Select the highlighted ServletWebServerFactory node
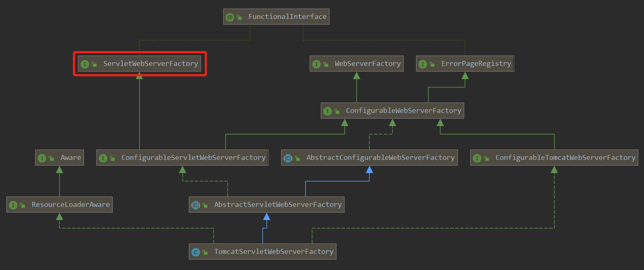 pyautogui.click(x=140, y=64)
